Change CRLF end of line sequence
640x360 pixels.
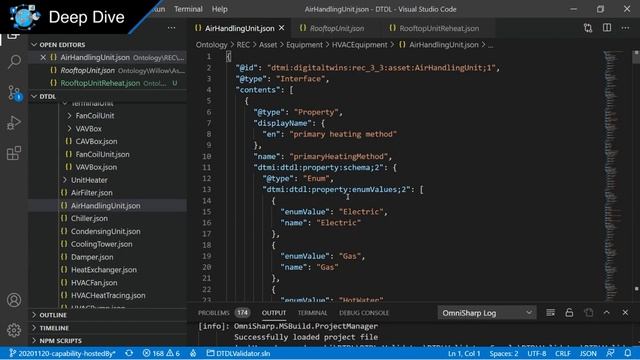563,353
